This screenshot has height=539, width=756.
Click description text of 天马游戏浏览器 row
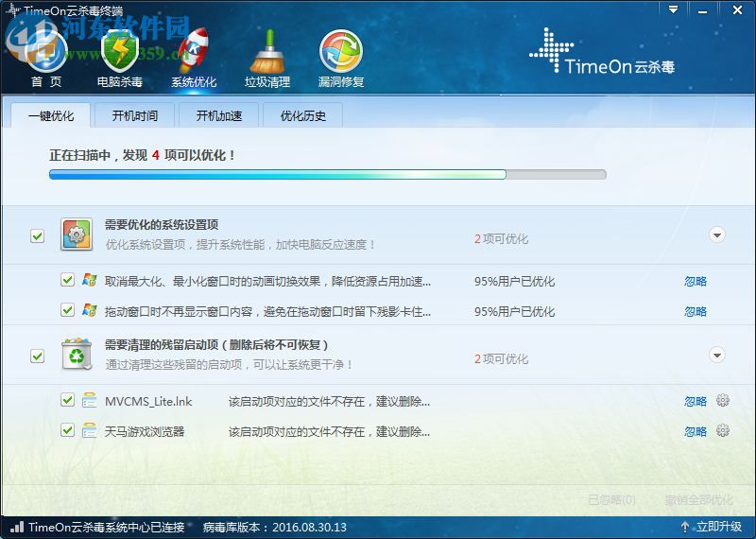coord(329,431)
